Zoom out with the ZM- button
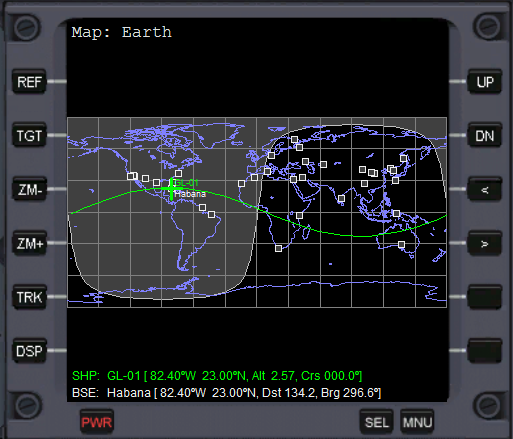 [29, 190]
